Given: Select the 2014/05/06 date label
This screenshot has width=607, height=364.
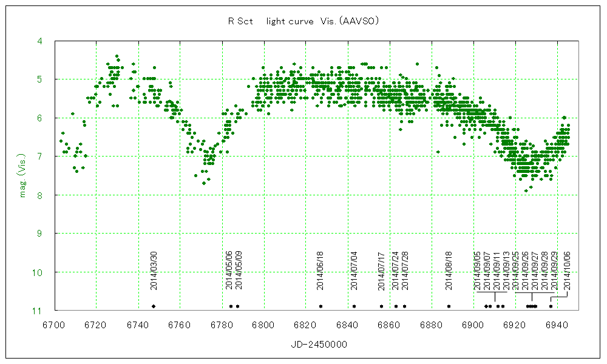Looking at the screenshot, I should tap(229, 270).
